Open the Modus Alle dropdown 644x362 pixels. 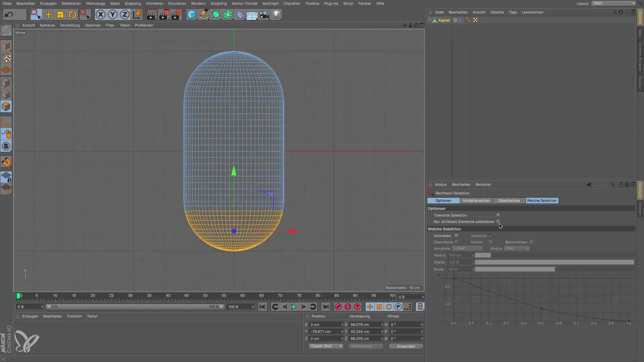(517, 248)
